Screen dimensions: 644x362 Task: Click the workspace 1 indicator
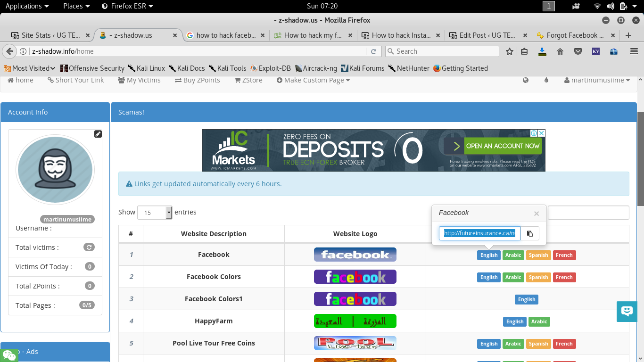pos(549,6)
